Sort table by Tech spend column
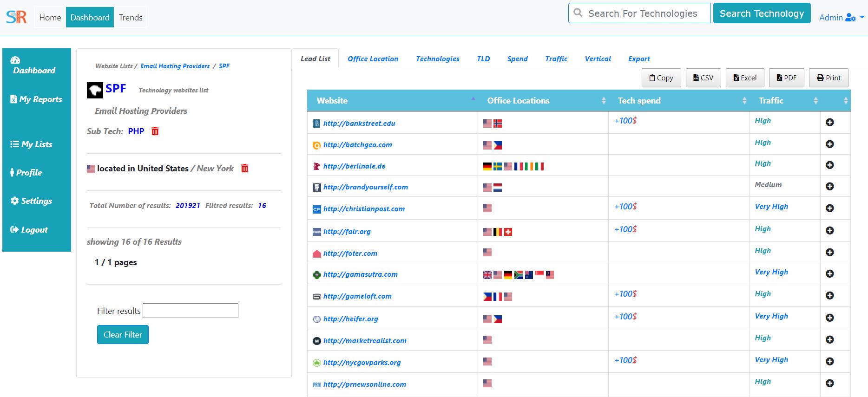Image resolution: width=868 pixels, height=397 pixels. [679, 101]
